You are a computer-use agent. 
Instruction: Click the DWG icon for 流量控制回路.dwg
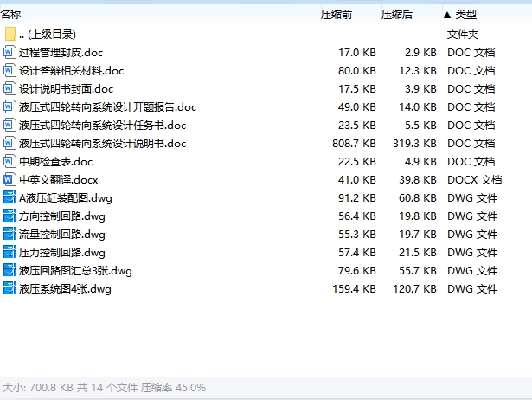pyautogui.click(x=10, y=234)
